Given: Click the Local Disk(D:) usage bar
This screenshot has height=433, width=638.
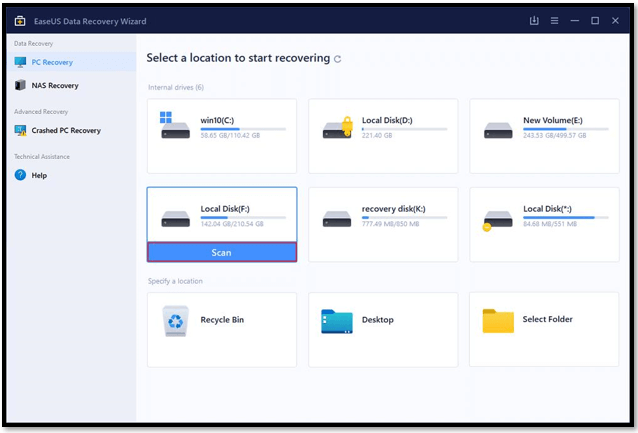Looking at the screenshot, I should 404,129.
